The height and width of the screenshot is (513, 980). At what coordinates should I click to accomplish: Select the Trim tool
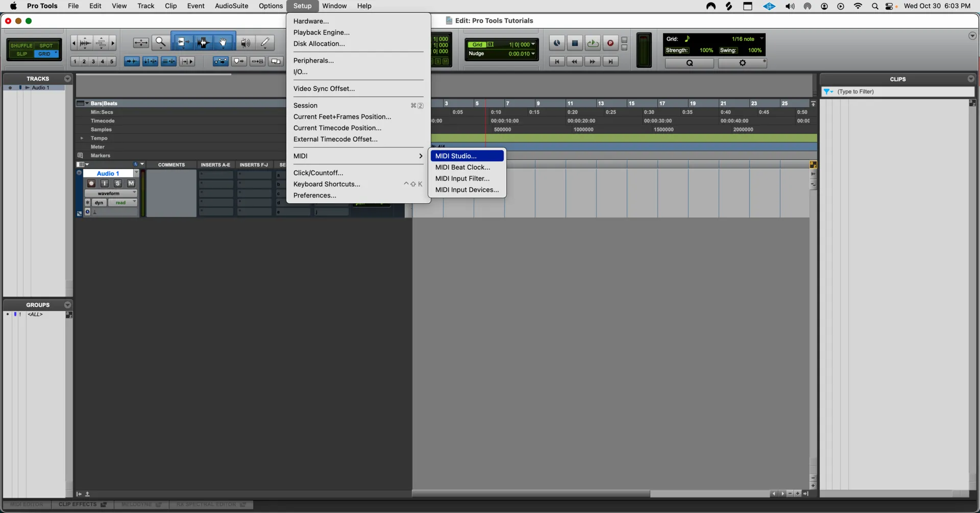[x=182, y=43]
